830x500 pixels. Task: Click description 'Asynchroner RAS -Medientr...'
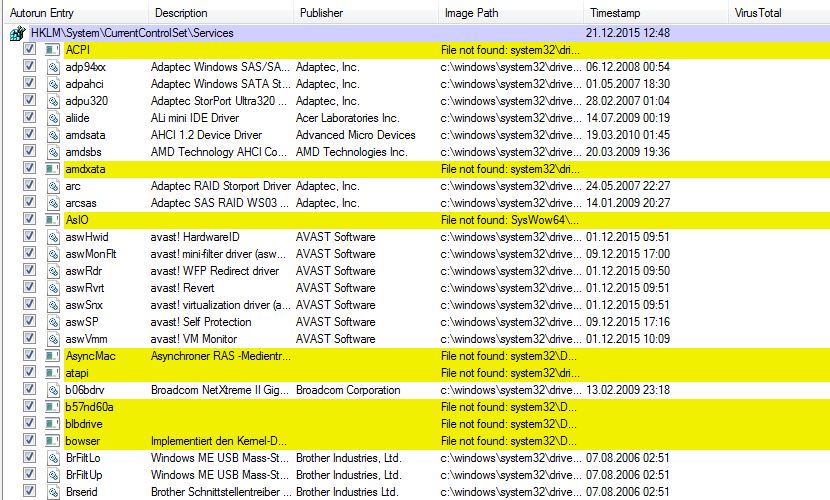click(x=220, y=356)
